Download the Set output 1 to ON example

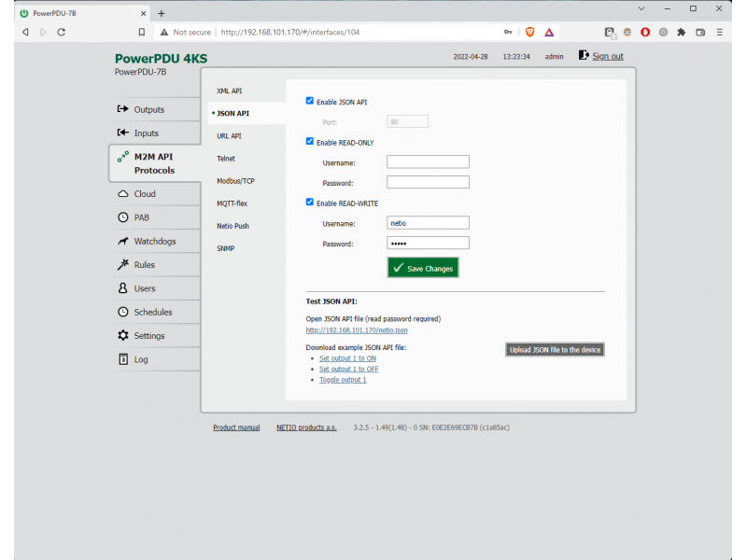[347, 358]
